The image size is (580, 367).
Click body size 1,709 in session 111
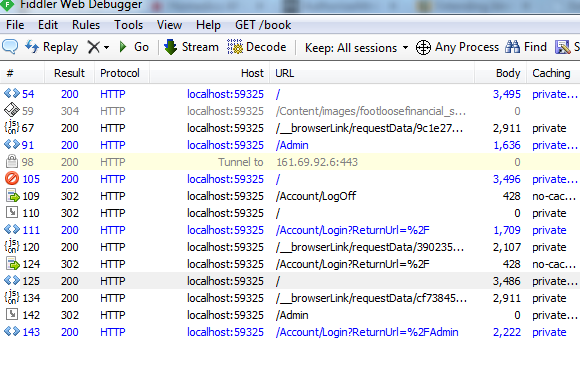(507, 230)
